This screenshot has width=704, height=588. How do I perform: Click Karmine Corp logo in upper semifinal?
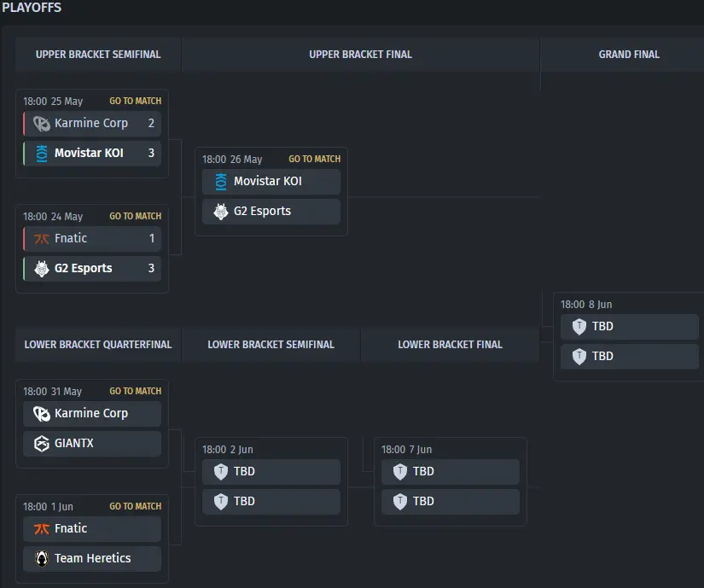42,124
